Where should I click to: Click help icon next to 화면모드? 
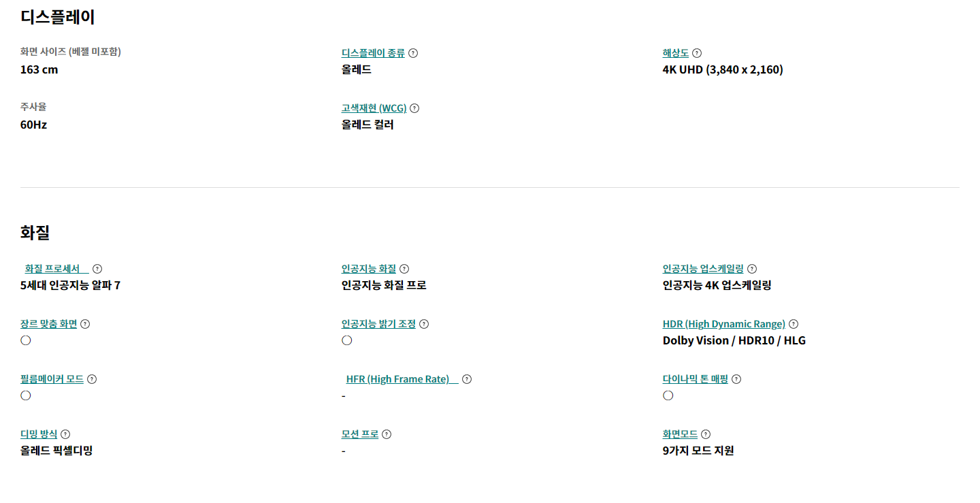point(706,434)
